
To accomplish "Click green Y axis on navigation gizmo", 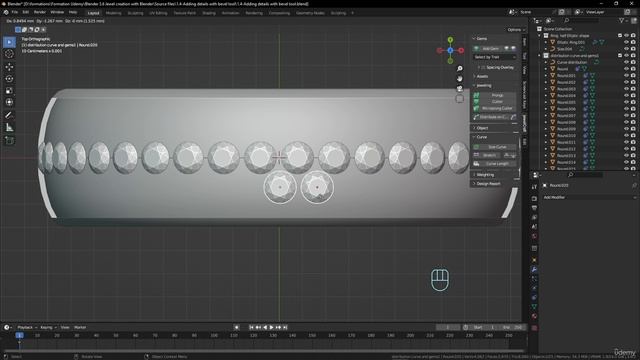I will (x=450, y=40).
